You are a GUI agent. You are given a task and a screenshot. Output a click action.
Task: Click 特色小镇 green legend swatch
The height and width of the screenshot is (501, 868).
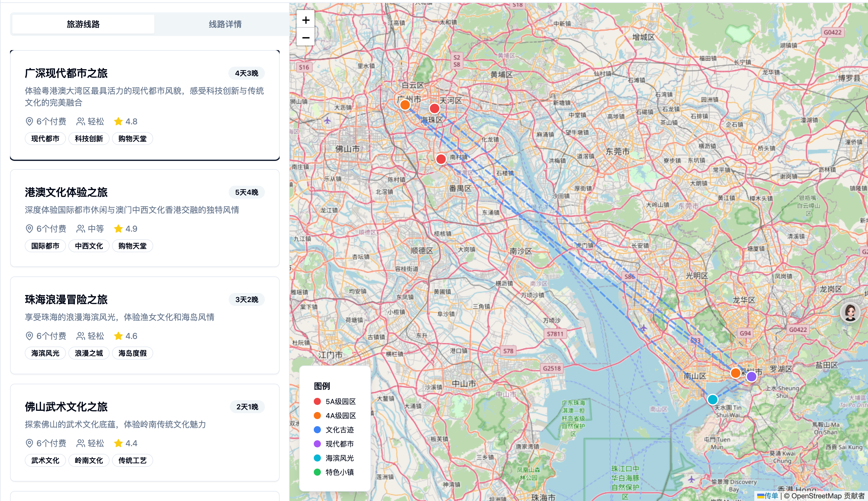coord(317,472)
